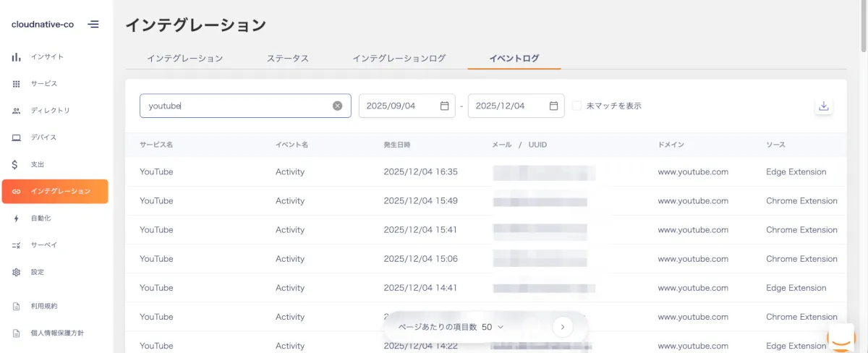Image resolution: width=868 pixels, height=353 pixels.
Task: Click the ドメイン column header
Action: click(x=671, y=145)
